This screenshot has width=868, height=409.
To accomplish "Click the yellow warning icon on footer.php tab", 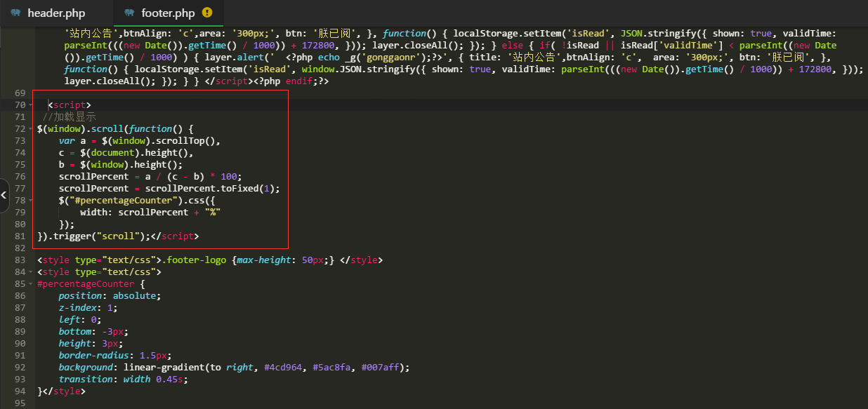I will click(206, 13).
